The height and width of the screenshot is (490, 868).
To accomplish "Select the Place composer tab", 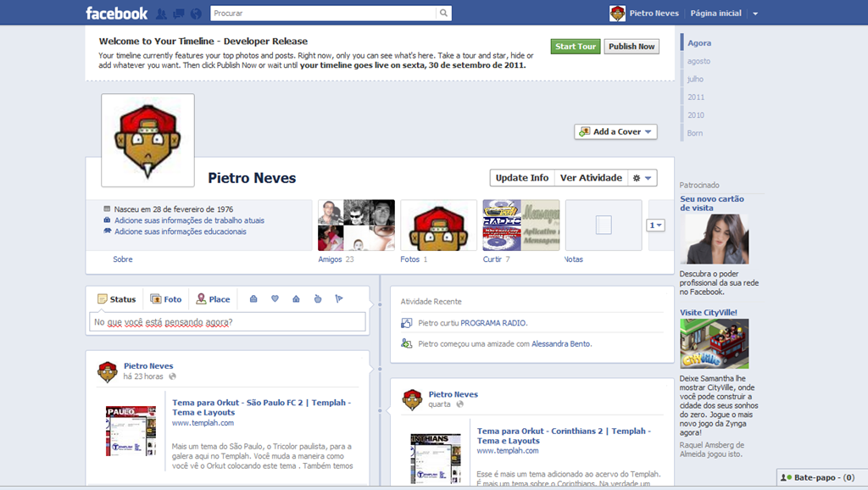I will 213,299.
